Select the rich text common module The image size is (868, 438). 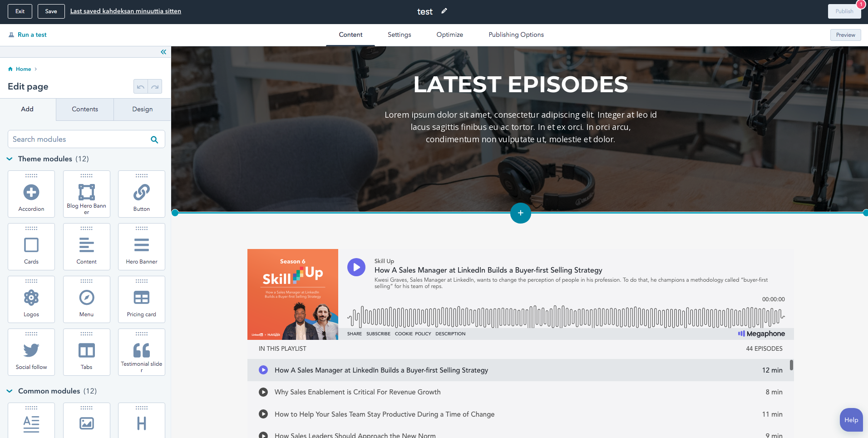(x=31, y=421)
